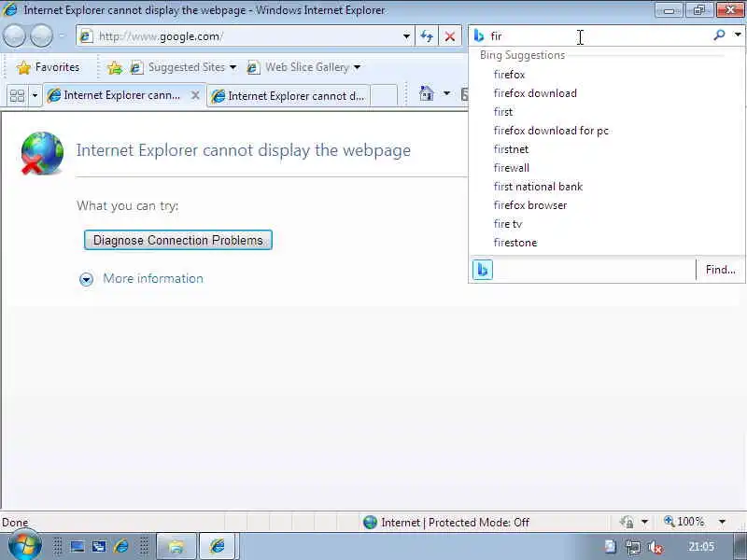Select the 'firewall' suggestion

606,168
